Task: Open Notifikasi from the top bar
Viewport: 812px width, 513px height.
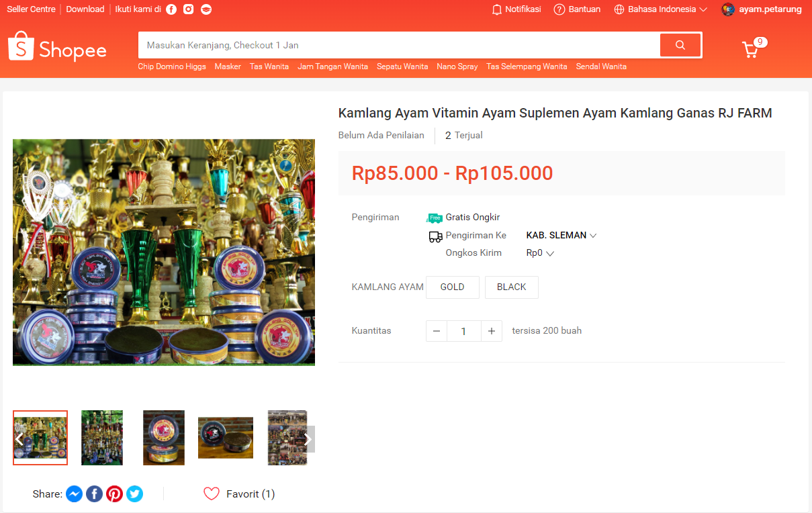Action: 516,9
